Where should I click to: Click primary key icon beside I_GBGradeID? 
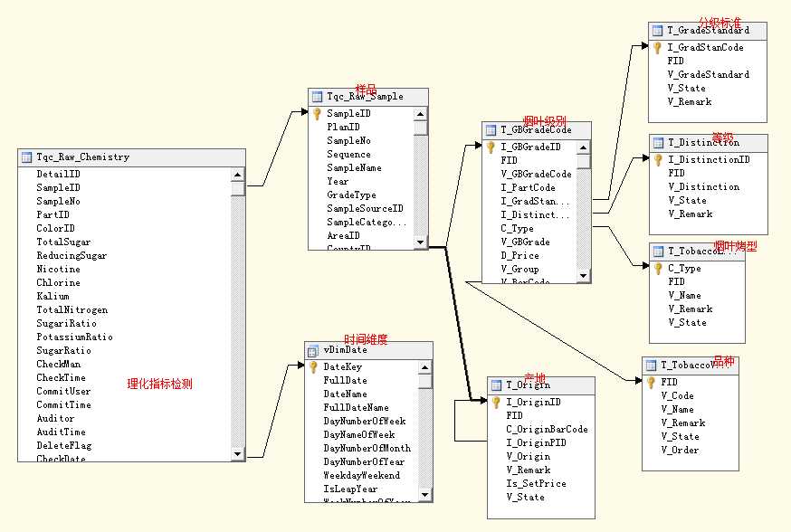[x=491, y=147]
